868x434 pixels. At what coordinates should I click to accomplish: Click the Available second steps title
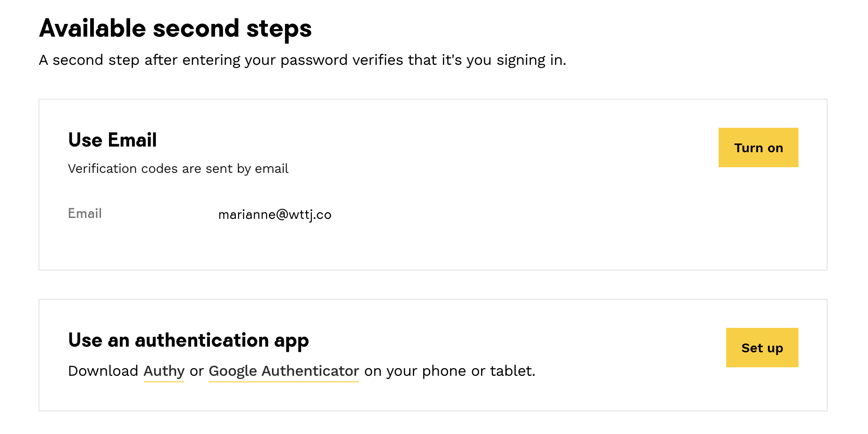tap(175, 28)
